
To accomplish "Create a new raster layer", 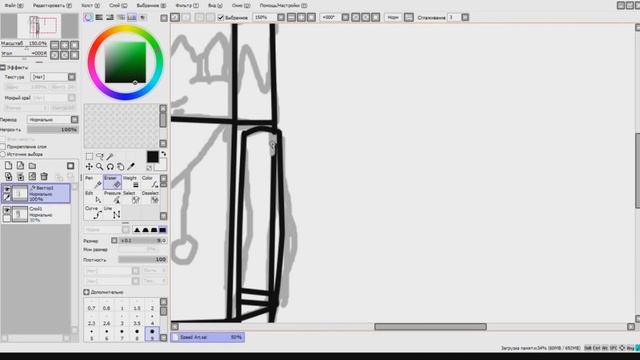I will pyautogui.click(x=9, y=166).
